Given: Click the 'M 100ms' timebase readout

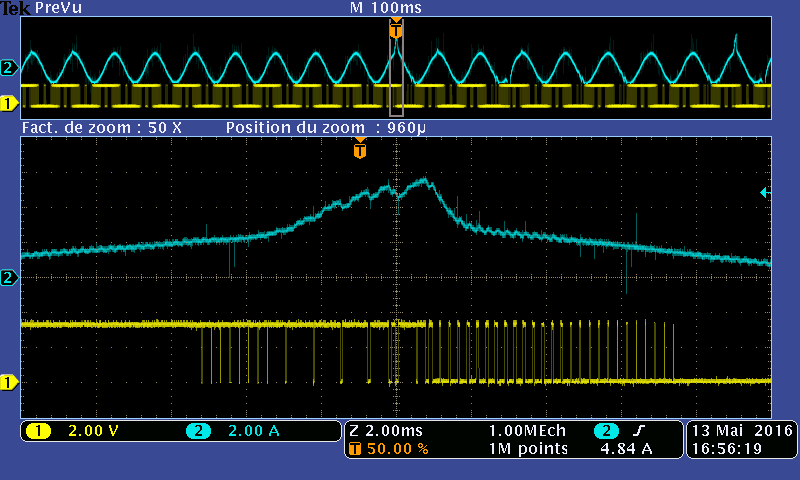Looking at the screenshot, I should [386, 8].
